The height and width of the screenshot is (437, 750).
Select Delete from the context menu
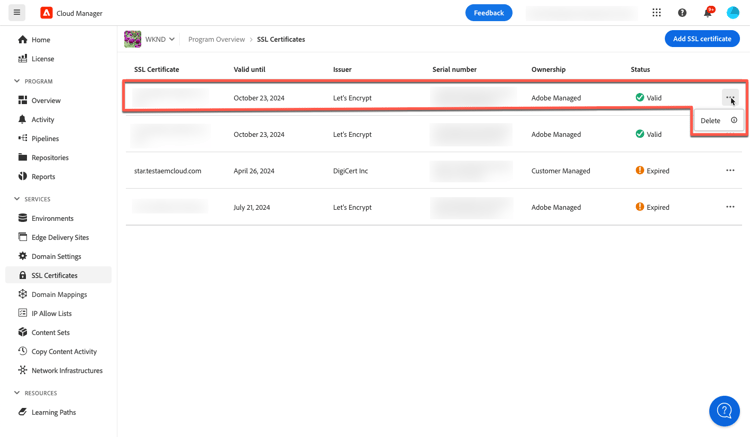pyautogui.click(x=710, y=120)
